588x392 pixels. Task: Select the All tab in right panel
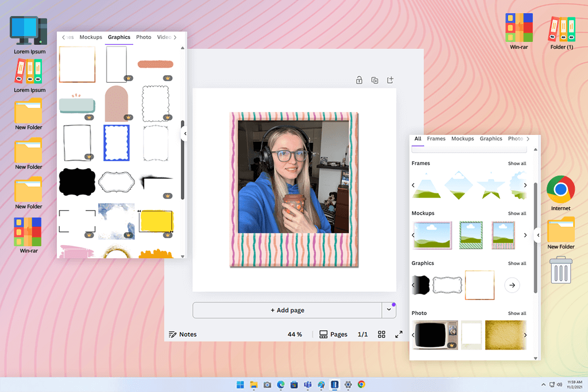tap(418, 139)
